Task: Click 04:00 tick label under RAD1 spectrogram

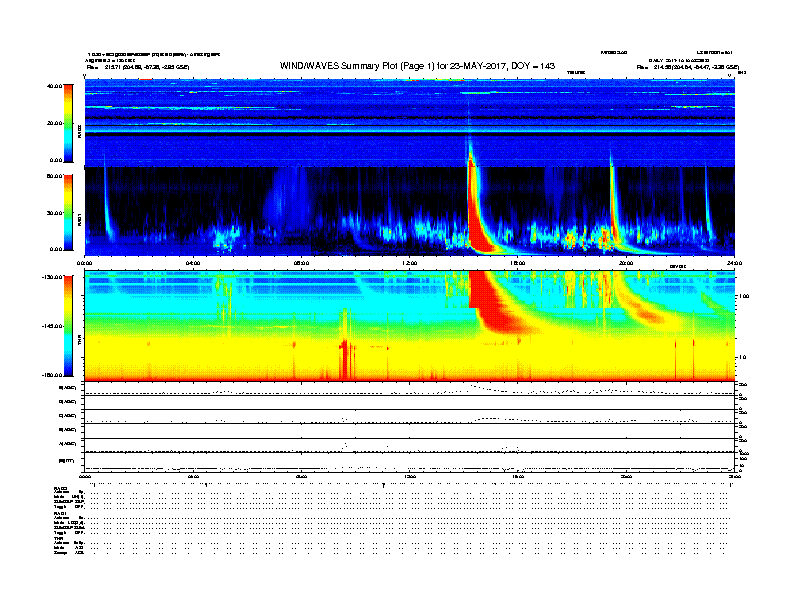Action: coord(193,263)
